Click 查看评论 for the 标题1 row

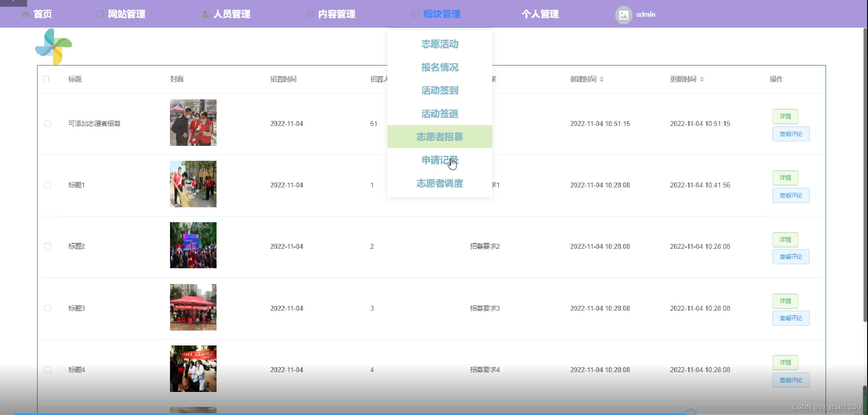791,196
